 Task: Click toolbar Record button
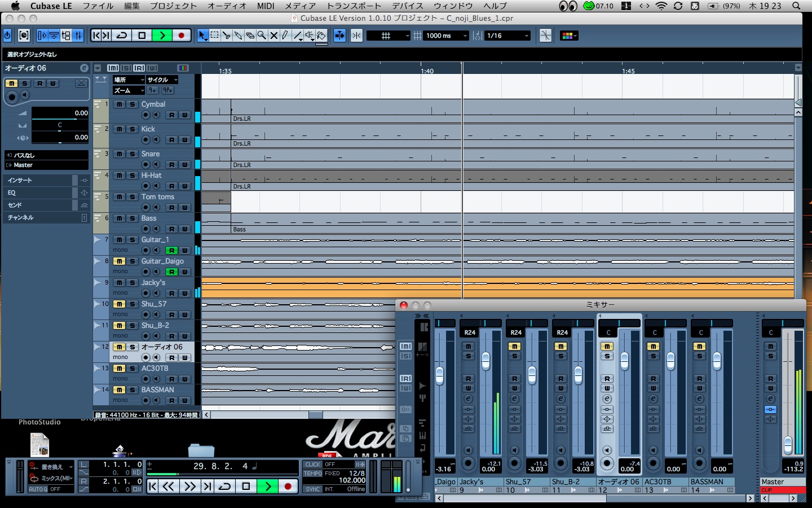181,36
